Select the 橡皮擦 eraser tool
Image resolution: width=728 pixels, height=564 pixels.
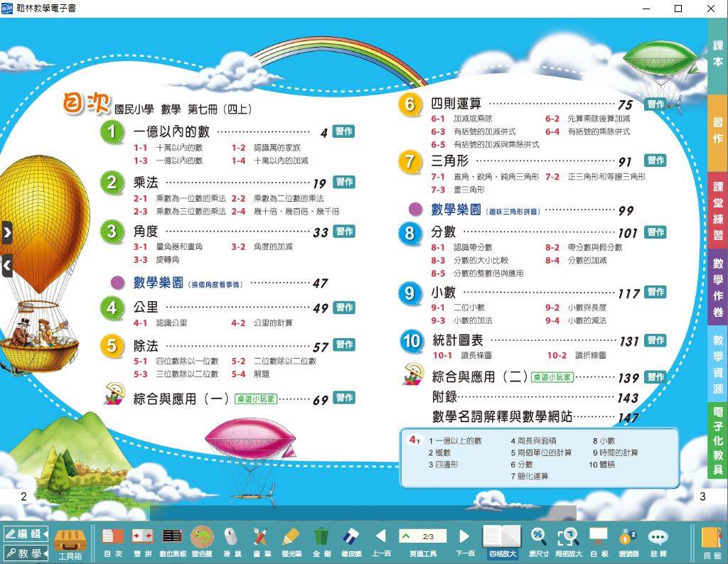[351, 543]
